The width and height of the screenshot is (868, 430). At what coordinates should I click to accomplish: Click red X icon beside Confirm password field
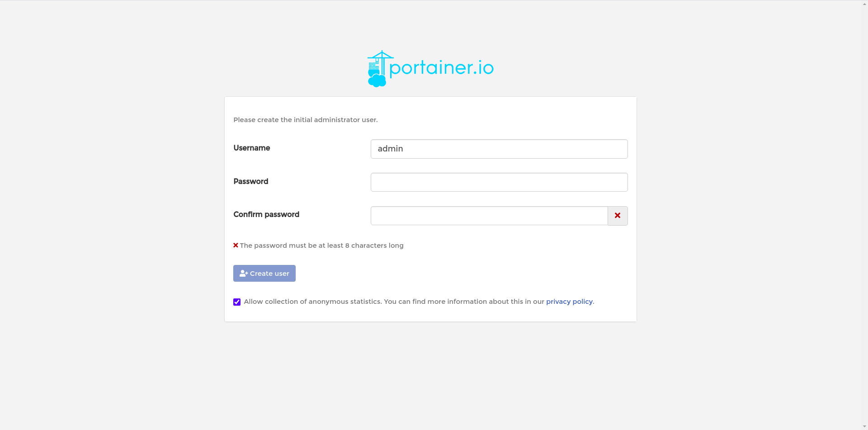point(618,216)
